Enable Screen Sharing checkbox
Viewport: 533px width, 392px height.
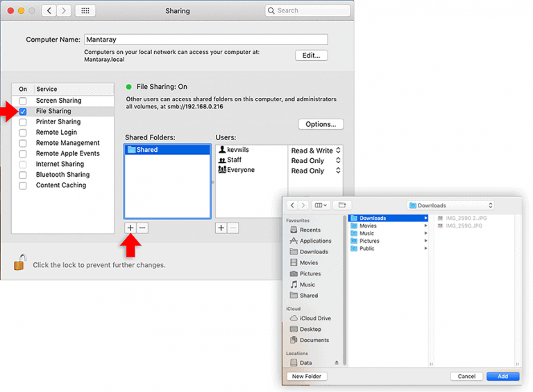coord(23,101)
